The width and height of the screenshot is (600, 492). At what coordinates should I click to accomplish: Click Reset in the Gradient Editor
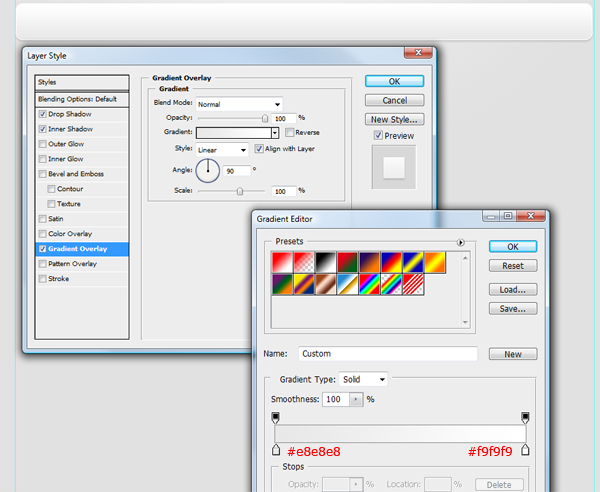point(513,266)
